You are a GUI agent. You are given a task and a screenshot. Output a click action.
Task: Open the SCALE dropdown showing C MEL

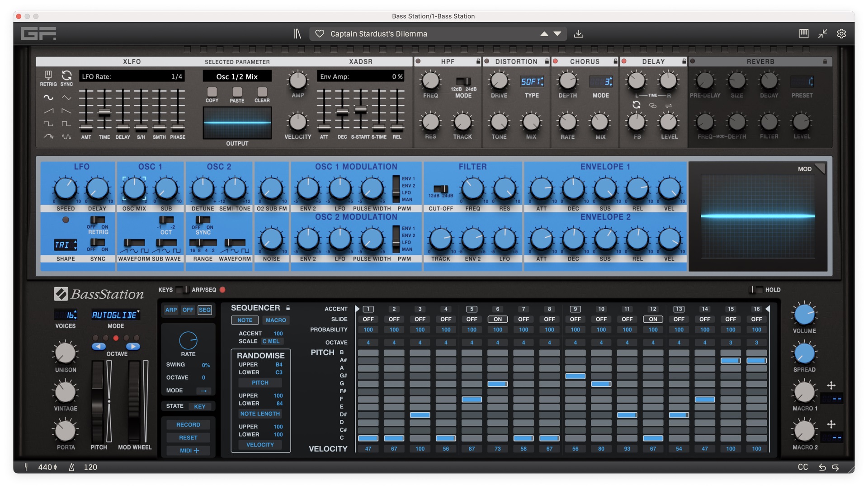point(271,341)
